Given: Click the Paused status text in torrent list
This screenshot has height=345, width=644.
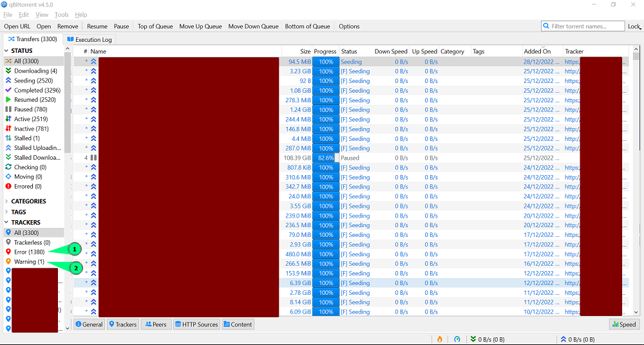Looking at the screenshot, I should coord(350,158).
